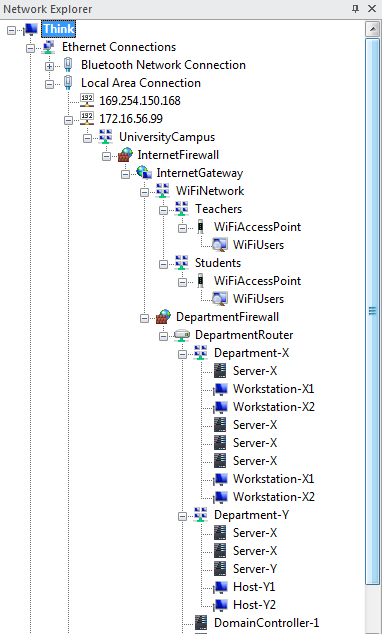Click the Teachers network group icon
The image size is (382, 634).
[x=182, y=209]
